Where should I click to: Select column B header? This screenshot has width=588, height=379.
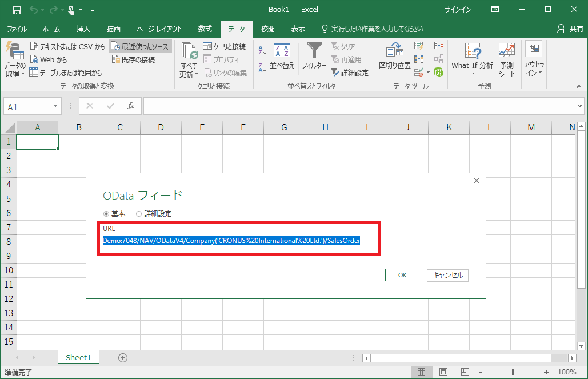(79, 127)
